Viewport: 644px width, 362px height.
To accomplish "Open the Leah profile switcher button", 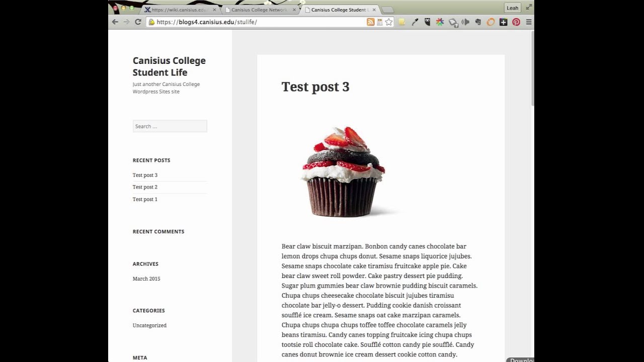I will [512, 8].
